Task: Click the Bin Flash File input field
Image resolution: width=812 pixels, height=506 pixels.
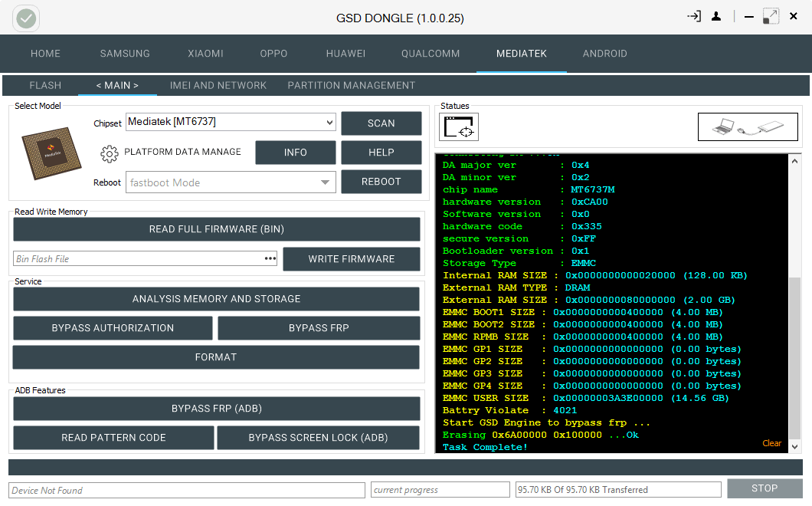Action: (x=138, y=258)
